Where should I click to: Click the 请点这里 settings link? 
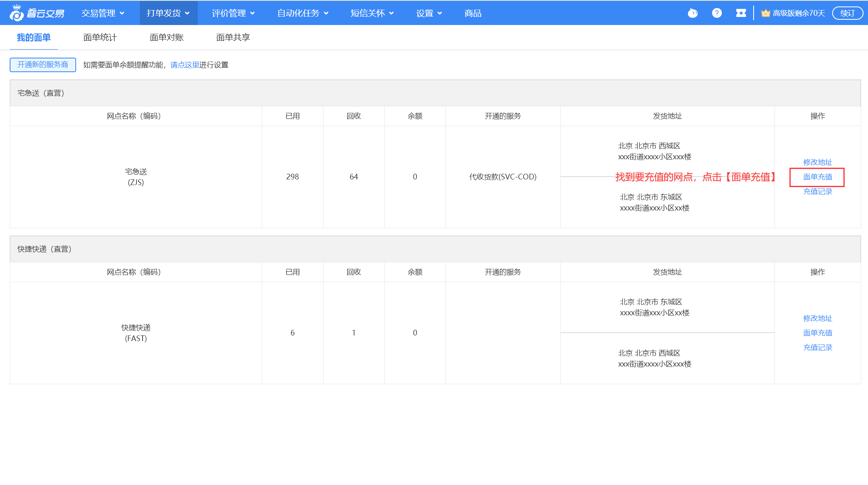(x=185, y=65)
